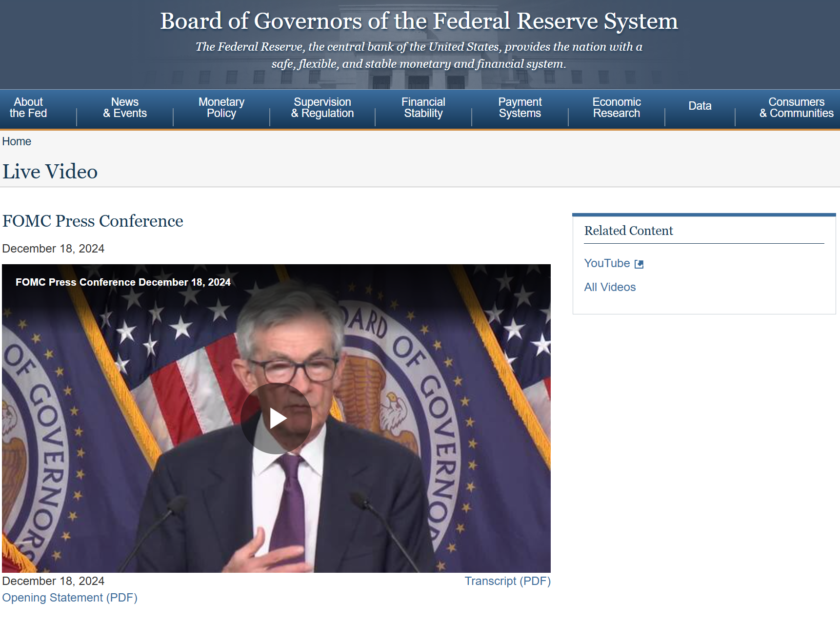Click the Board of Governors site title
The width and height of the screenshot is (840, 622).
(419, 21)
